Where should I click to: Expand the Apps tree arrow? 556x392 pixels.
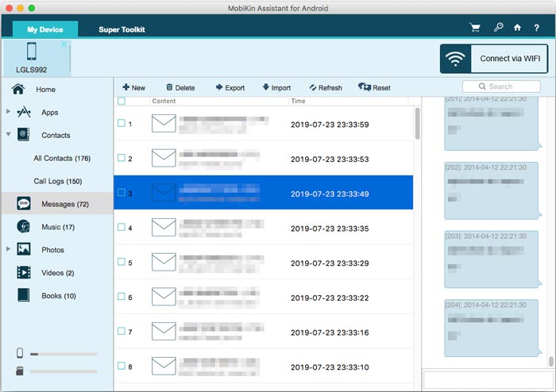[8, 111]
